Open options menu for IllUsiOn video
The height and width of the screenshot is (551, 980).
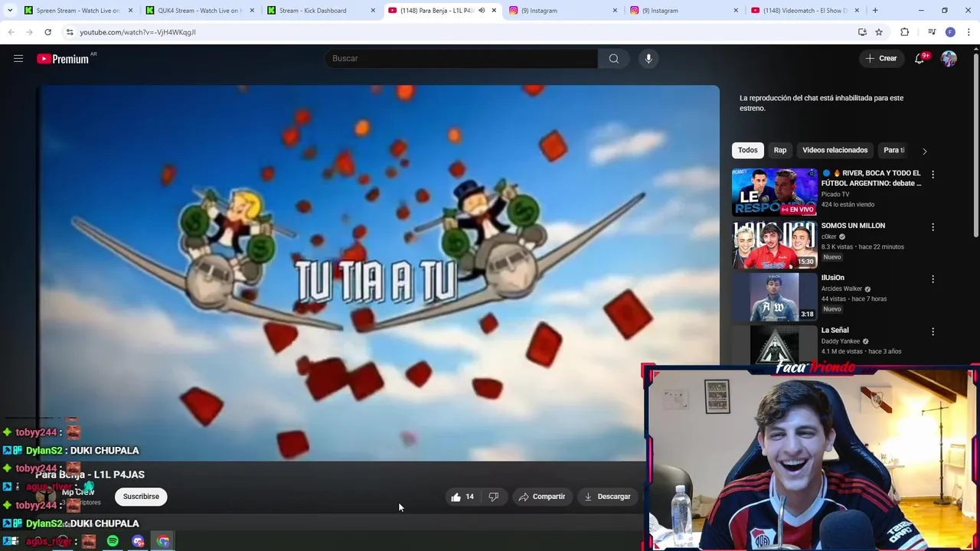(933, 279)
